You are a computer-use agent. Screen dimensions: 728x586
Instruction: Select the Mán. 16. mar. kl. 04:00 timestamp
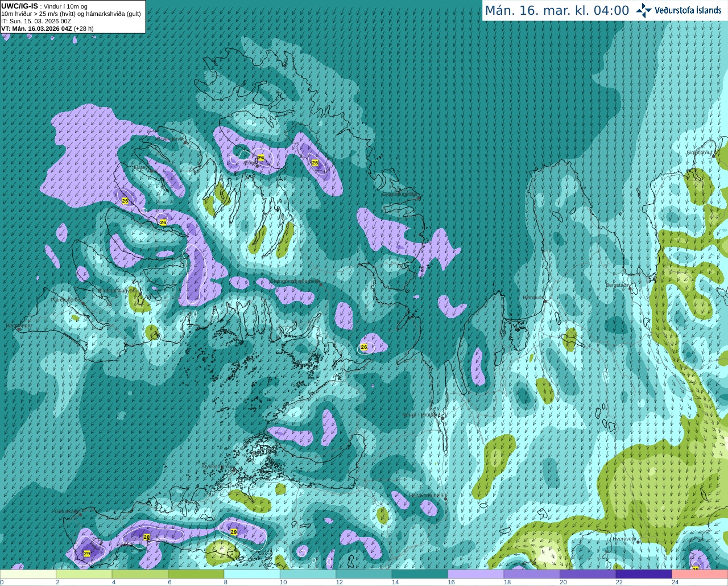pos(557,11)
